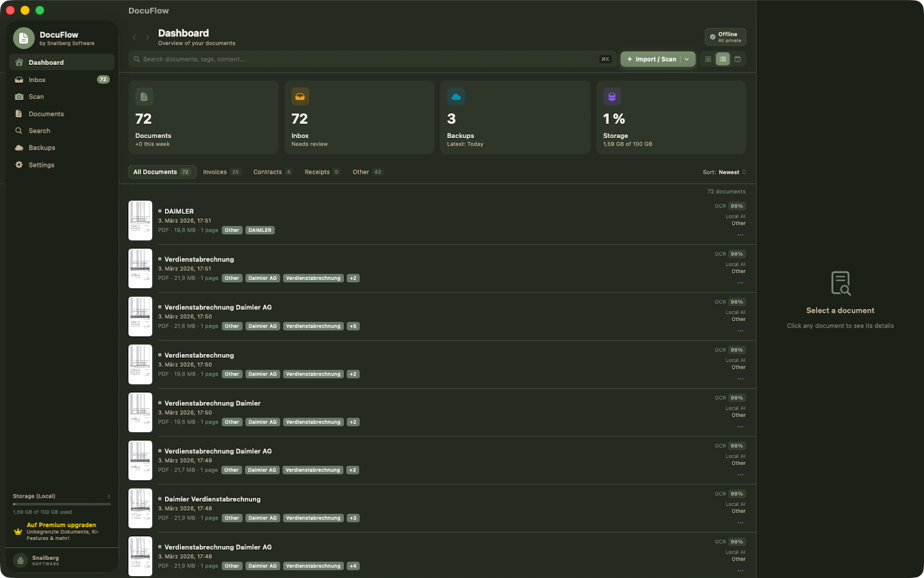This screenshot has height=578, width=924.
Task: Click the Documents stat card icon
Action: tap(144, 96)
